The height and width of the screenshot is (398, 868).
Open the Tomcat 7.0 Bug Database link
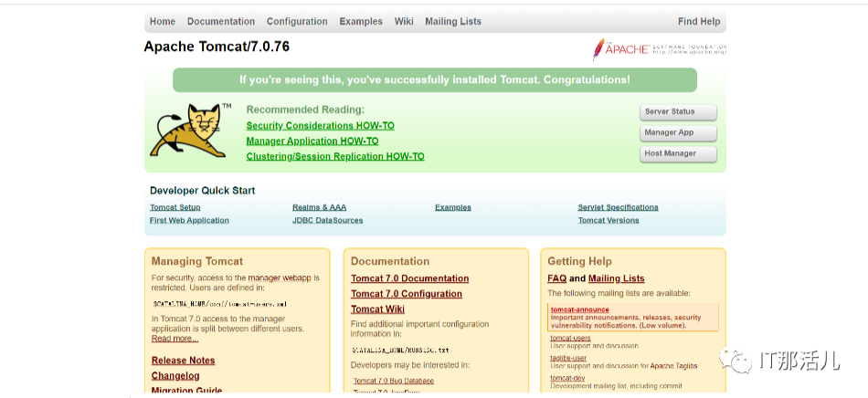[394, 381]
